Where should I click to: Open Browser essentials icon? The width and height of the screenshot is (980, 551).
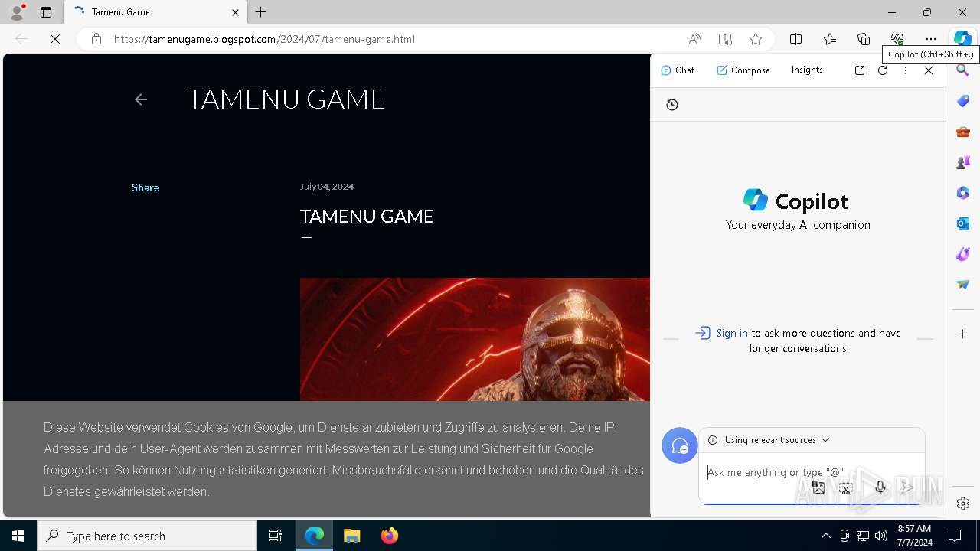point(897,39)
